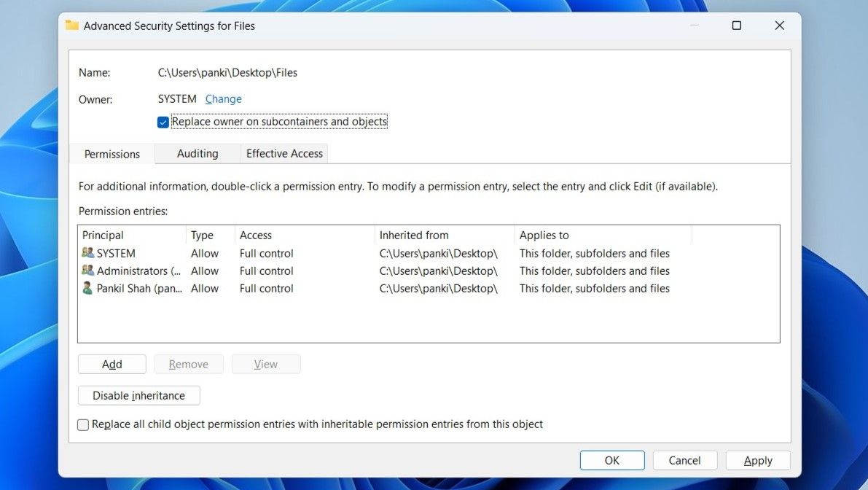The width and height of the screenshot is (868, 490).
Task: Switch to the Auditing tab
Action: pos(197,153)
